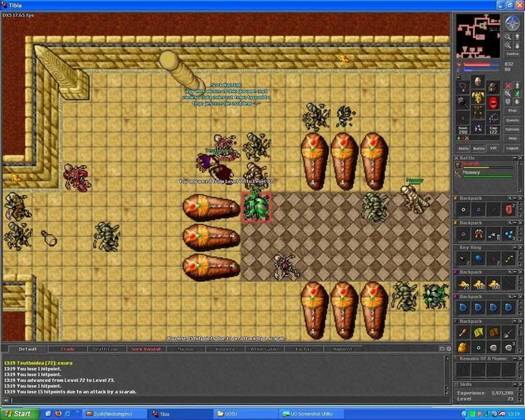Toggle the VIP window button

[493, 148]
